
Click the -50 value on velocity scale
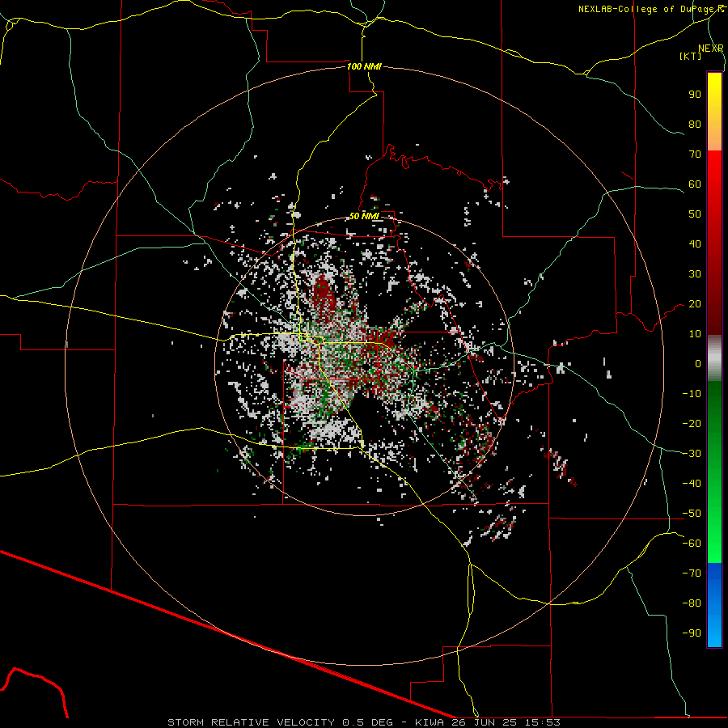(x=692, y=514)
